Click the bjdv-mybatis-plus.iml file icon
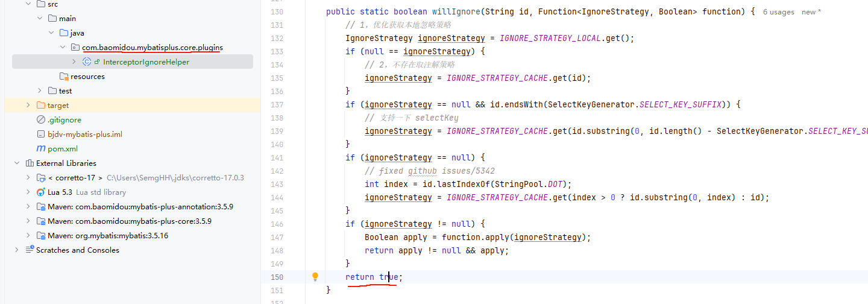The image size is (868, 304). tap(41, 134)
